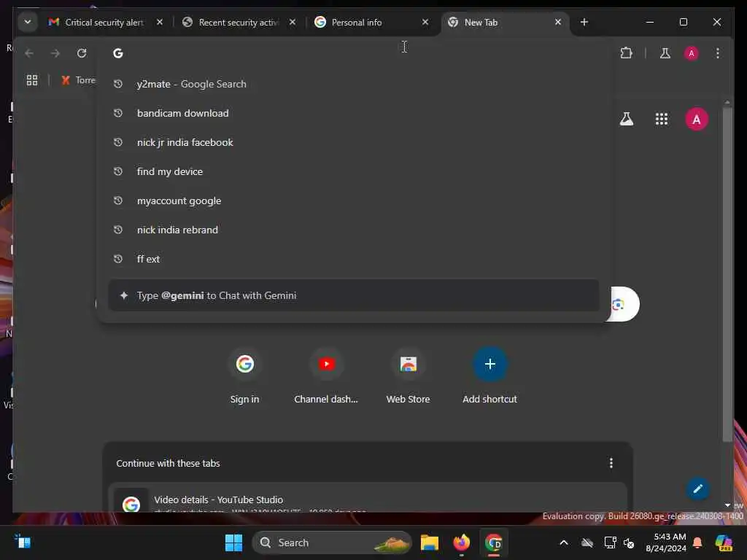Click the Chrome taskbar icon
This screenshot has height=560, width=747.
tap(494, 542)
